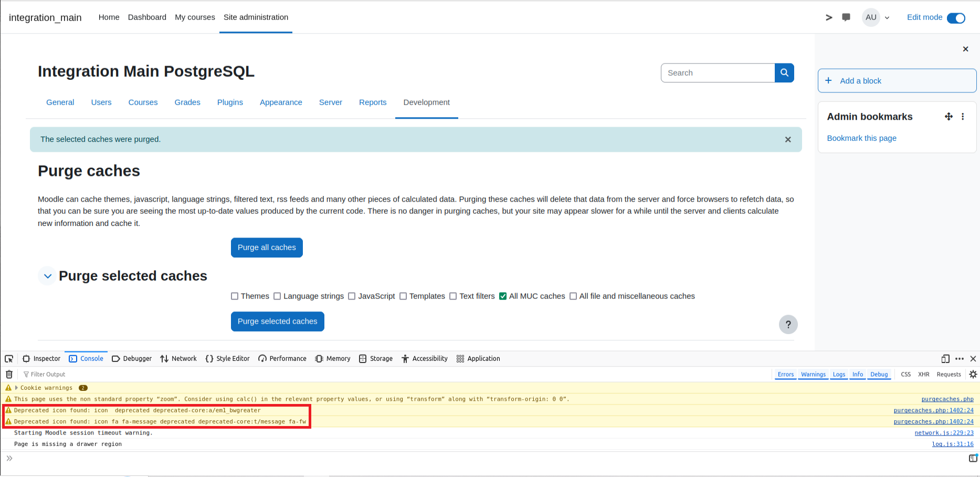Viewport: 980px width, 477px height.
Task: Open the help question mark button
Action: coord(788,325)
